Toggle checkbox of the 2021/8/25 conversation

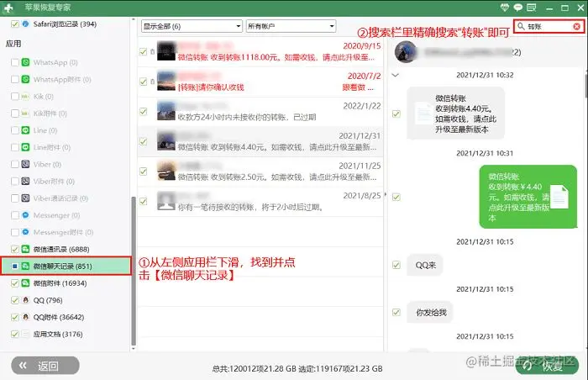[144, 201]
